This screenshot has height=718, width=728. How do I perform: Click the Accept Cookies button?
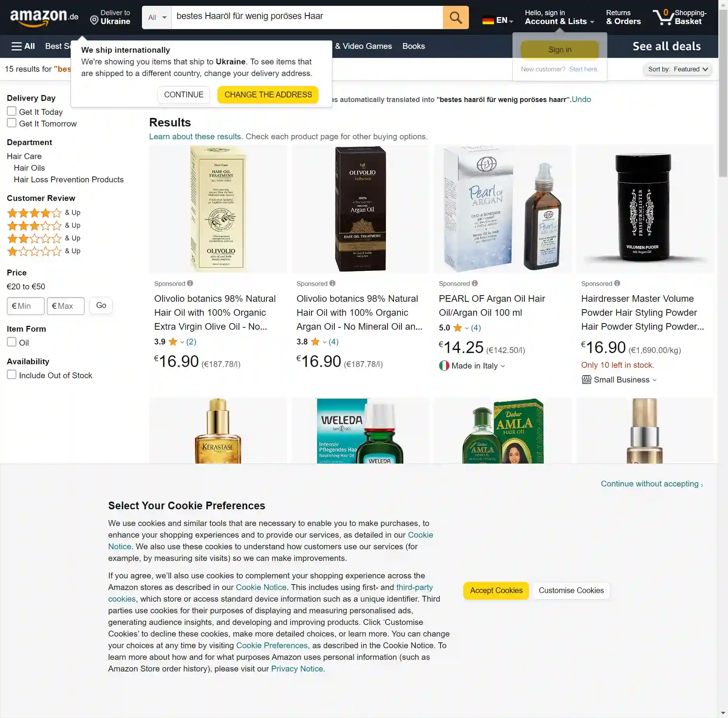click(496, 590)
